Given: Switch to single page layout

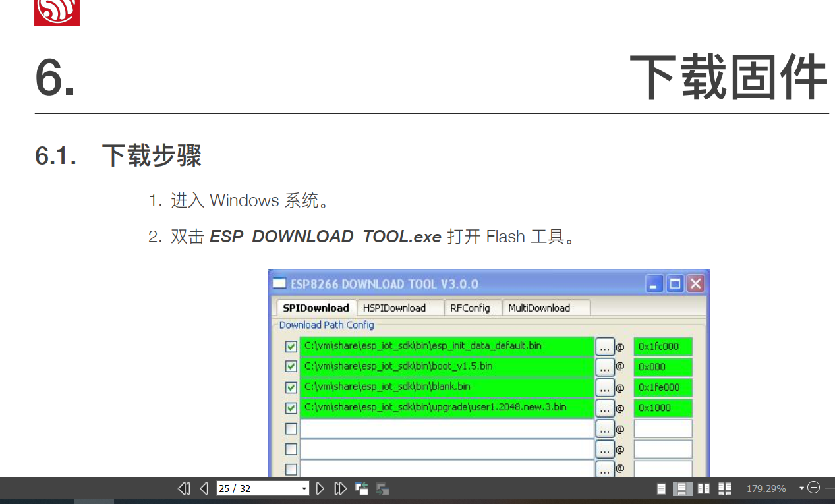Looking at the screenshot, I should [662, 489].
